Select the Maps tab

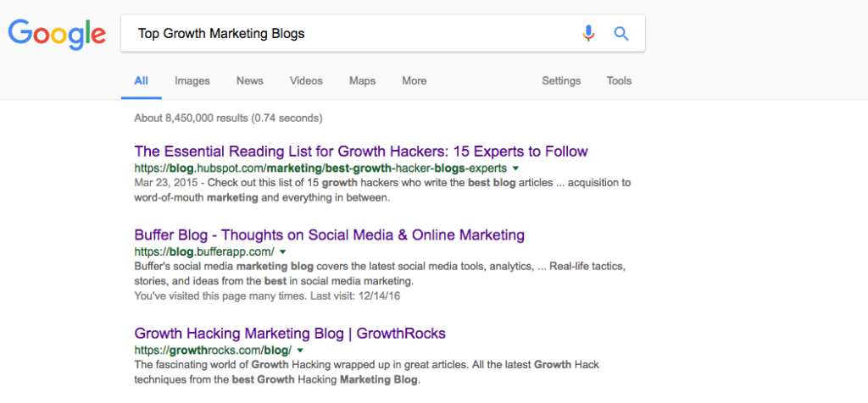coord(362,81)
